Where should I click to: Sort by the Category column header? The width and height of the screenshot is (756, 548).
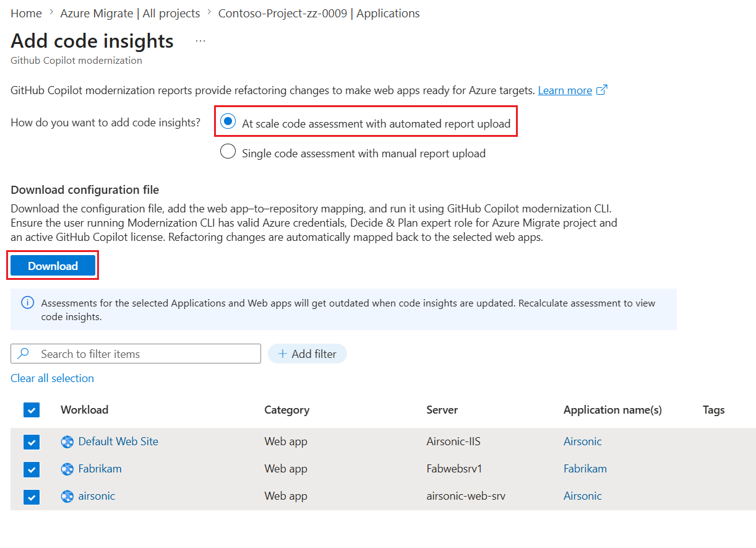(286, 410)
